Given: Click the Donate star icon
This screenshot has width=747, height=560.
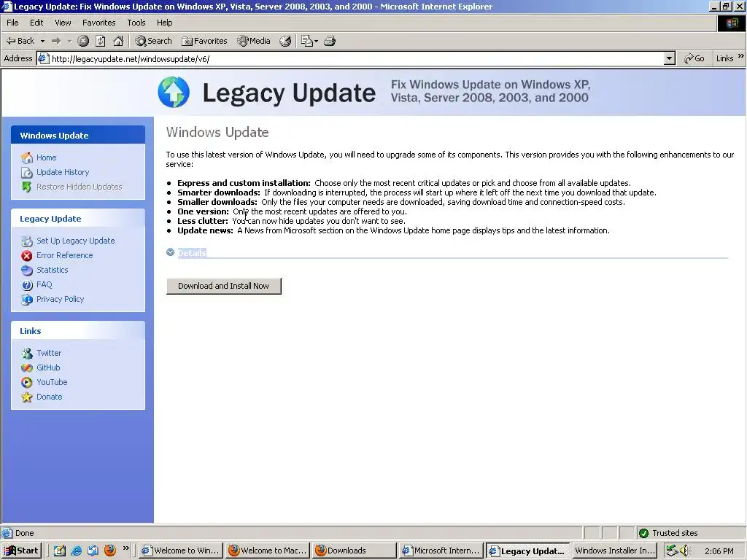Looking at the screenshot, I should tap(27, 397).
